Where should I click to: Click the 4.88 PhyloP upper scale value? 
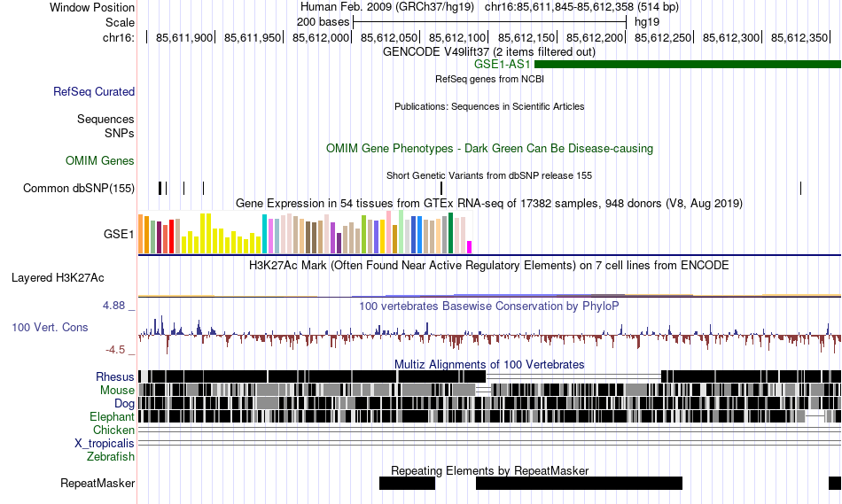[113, 306]
